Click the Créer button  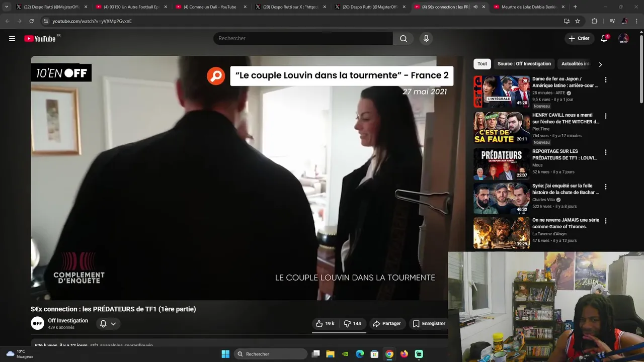pyautogui.click(x=579, y=39)
